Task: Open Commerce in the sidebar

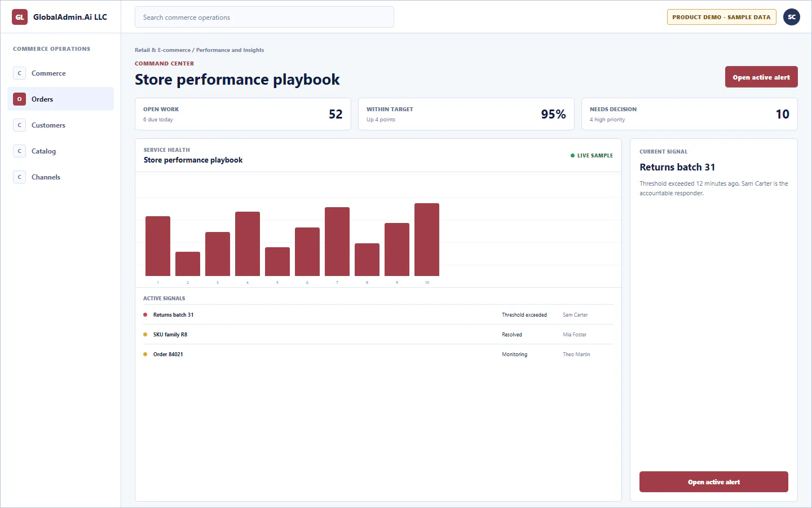Action: (x=60, y=73)
